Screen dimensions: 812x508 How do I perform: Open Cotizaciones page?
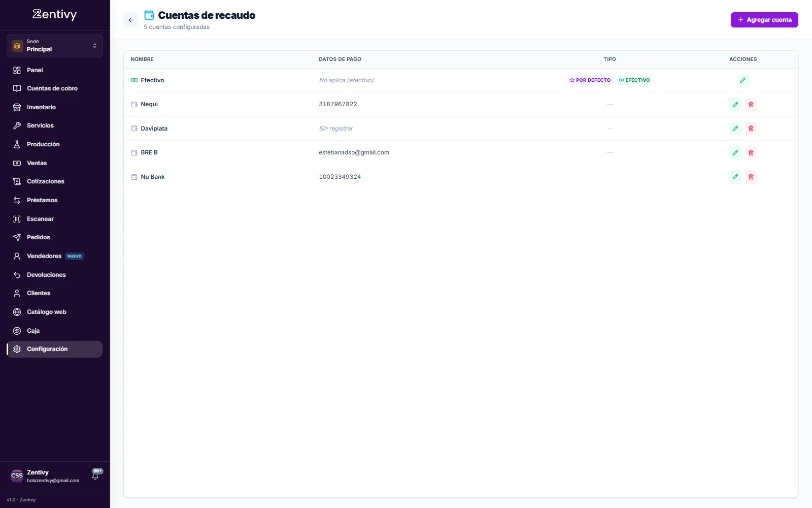pyautogui.click(x=55, y=181)
